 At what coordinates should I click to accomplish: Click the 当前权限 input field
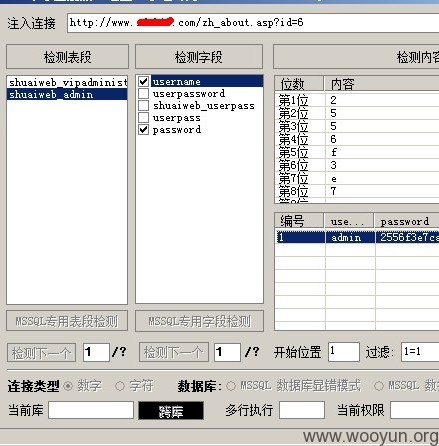(x=415, y=410)
